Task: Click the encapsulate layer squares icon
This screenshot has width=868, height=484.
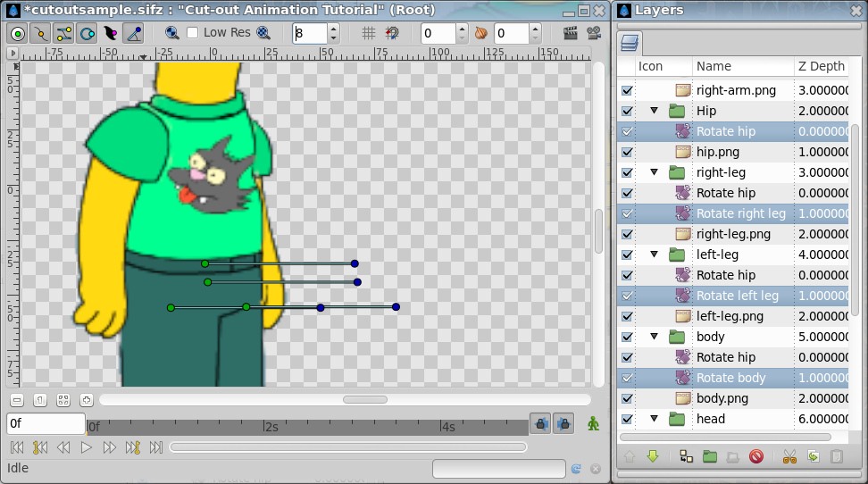Action: coord(687,456)
